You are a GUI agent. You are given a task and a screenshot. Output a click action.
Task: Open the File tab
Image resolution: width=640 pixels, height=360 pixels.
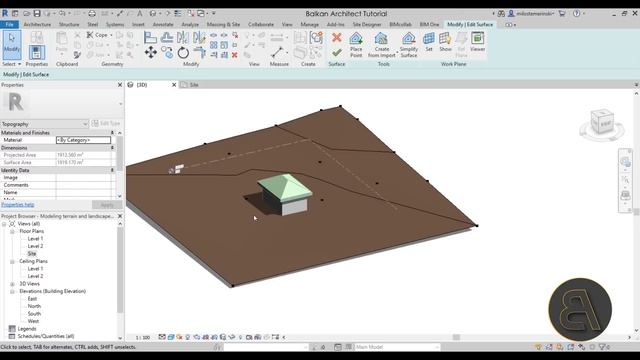pos(9,24)
